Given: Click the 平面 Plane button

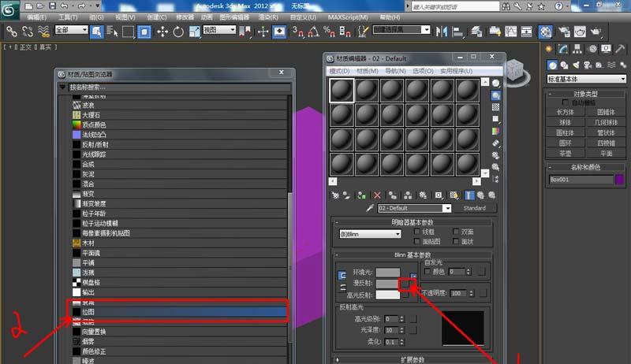Looking at the screenshot, I should (606, 154).
